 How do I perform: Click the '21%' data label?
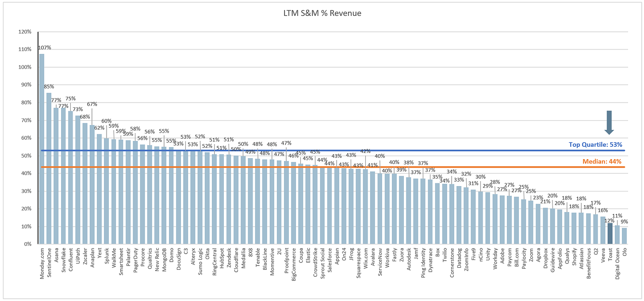click(x=546, y=202)
